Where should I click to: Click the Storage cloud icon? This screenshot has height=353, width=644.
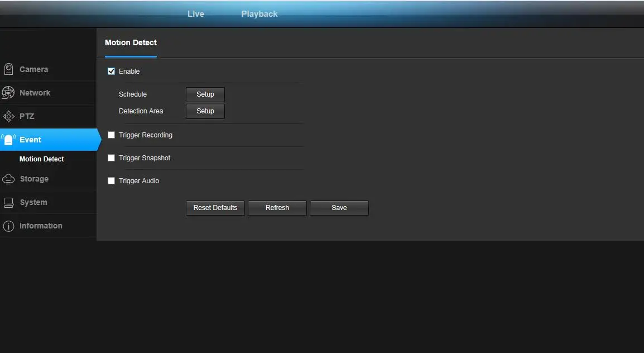coord(8,179)
